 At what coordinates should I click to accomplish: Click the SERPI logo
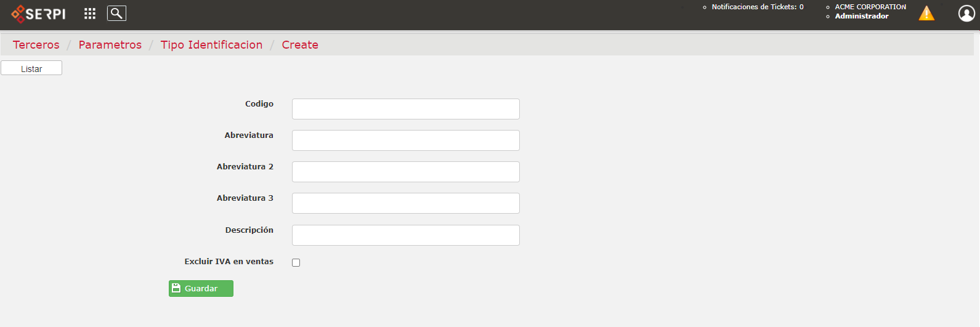point(38,14)
